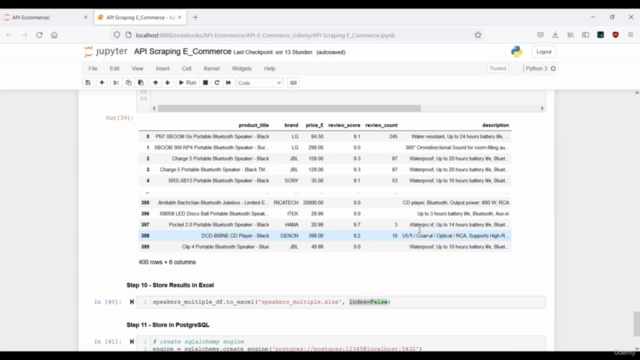Open the Edit menu
The width and height of the screenshot is (640, 360).
114,69
